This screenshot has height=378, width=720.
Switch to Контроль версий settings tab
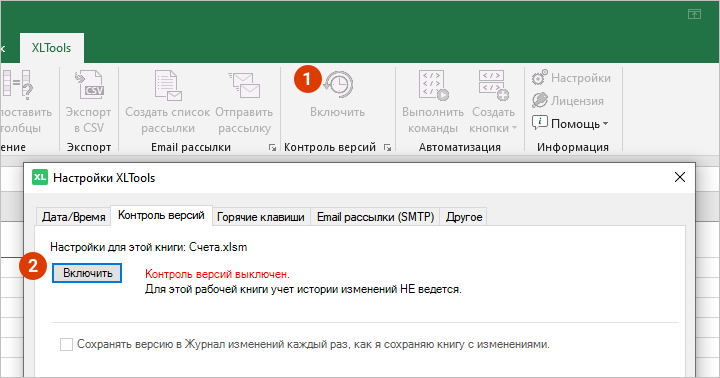[x=161, y=215]
